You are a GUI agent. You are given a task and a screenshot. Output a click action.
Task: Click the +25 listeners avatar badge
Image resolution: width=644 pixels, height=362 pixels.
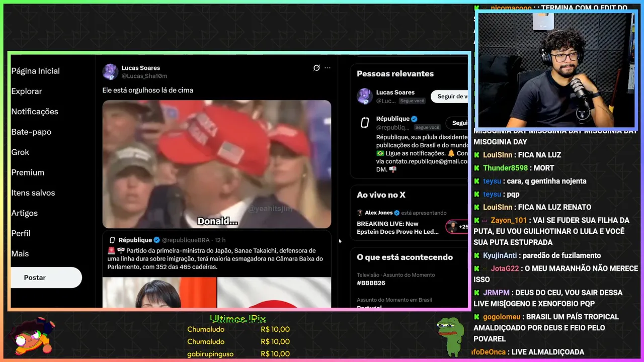pos(457,227)
